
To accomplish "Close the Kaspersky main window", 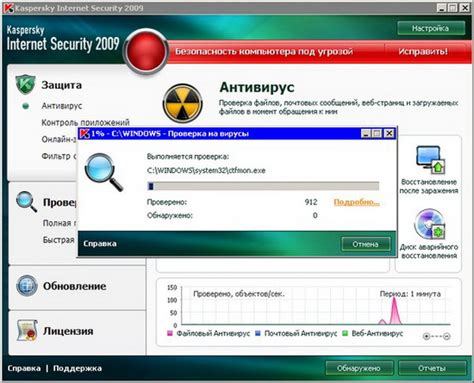I will 465,8.
